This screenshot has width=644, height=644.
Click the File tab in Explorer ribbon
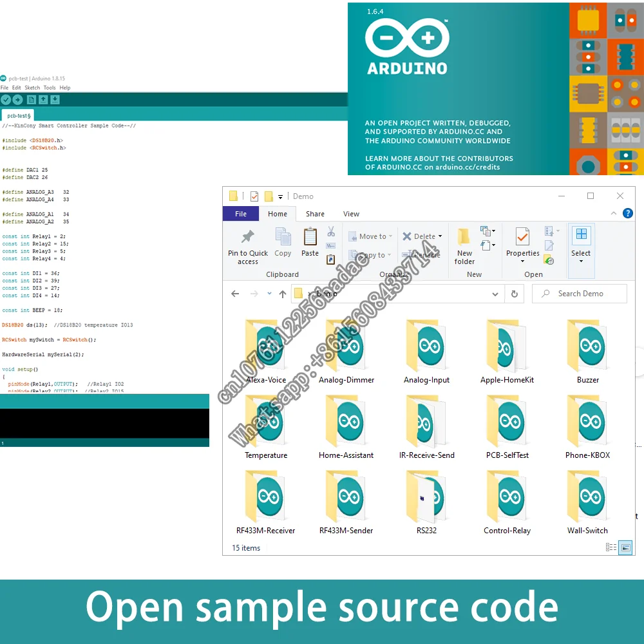coord(241,214)
